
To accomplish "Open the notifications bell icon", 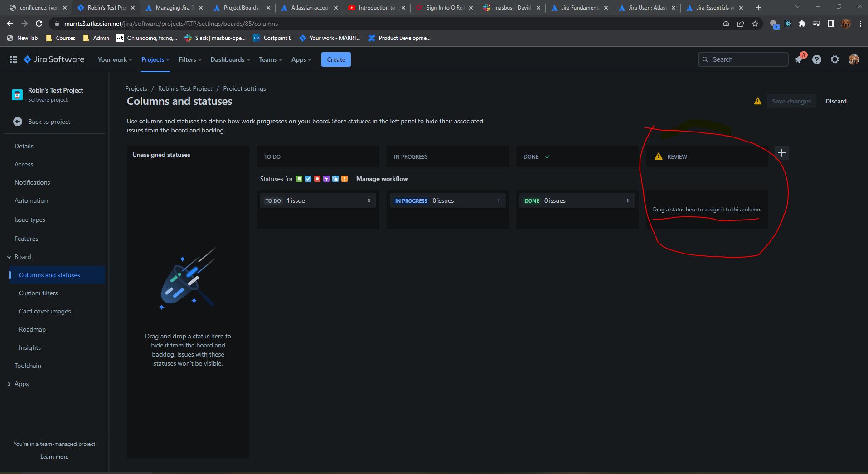I will (x=799, y=59).
